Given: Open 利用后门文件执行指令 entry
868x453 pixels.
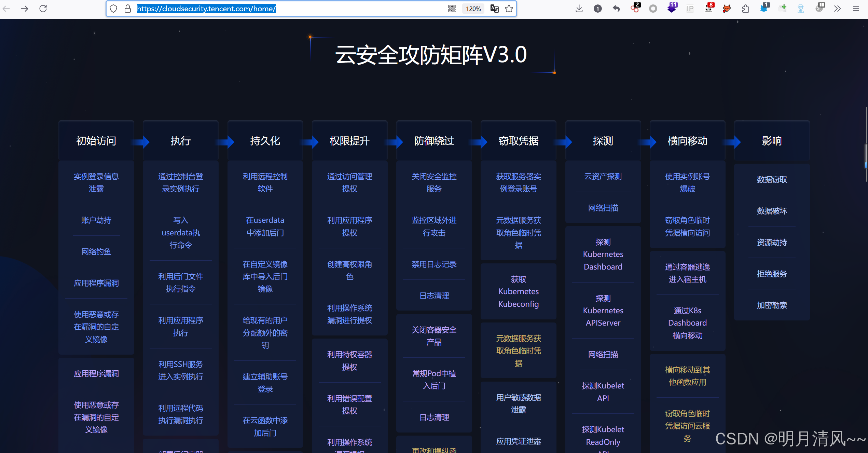Looking at the screenshot, I should [181, 283].
